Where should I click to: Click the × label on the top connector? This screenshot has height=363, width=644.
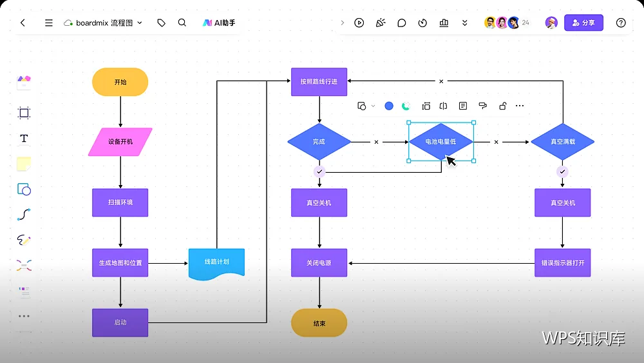(x=441, y=81)
